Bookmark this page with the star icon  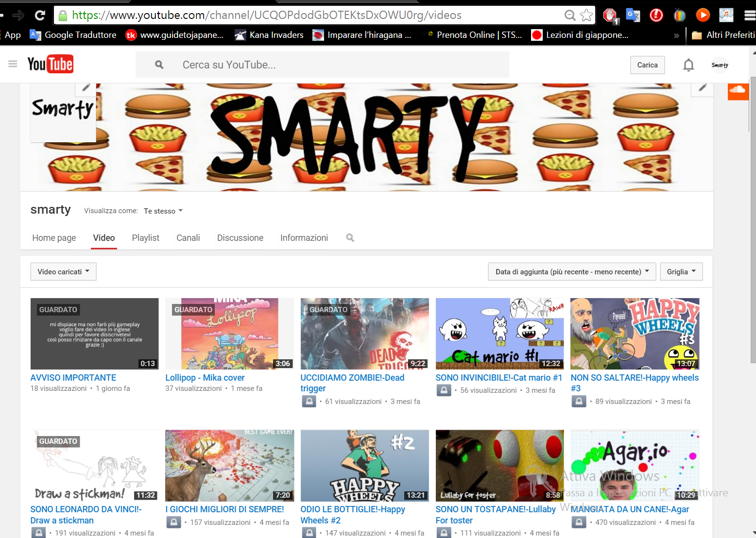(586, 16)
